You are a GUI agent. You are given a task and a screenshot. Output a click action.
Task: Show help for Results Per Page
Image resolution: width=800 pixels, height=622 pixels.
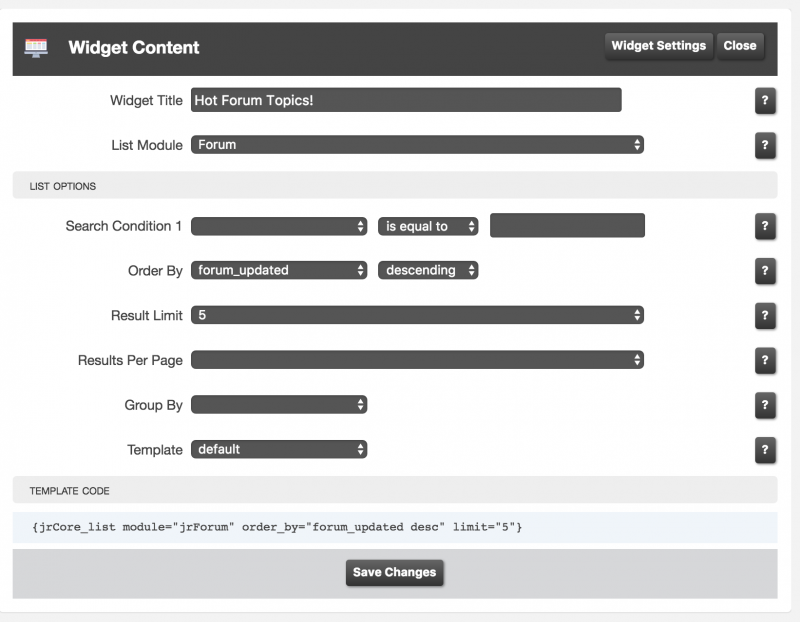pyautogui.click(x=765, y=360)
